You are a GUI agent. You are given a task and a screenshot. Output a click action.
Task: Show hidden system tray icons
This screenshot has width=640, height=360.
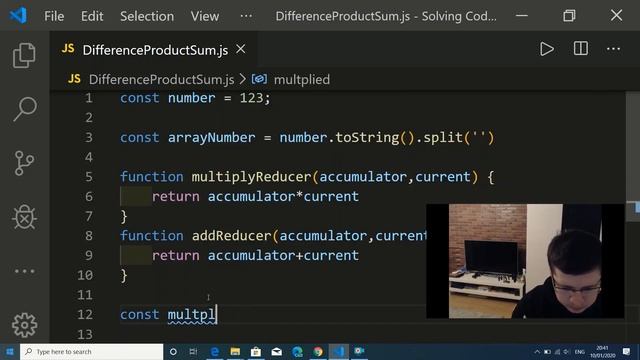(537, 352)
